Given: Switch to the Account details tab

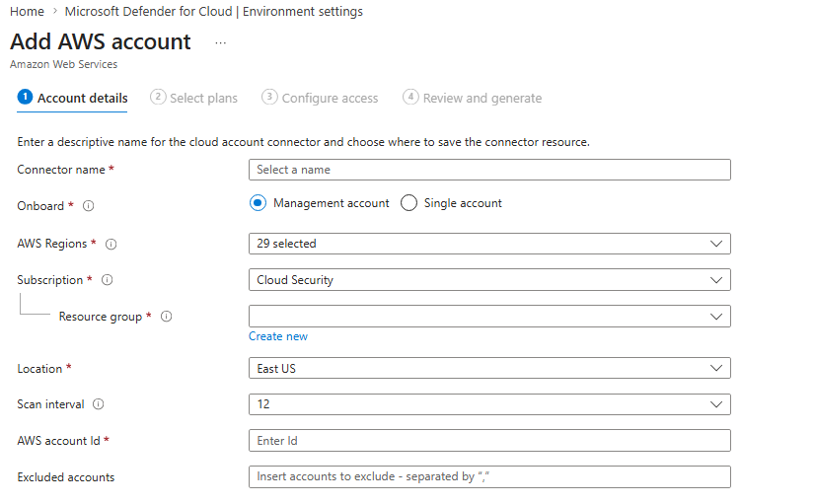Looking at the screenshot, I should coord(72,99).
